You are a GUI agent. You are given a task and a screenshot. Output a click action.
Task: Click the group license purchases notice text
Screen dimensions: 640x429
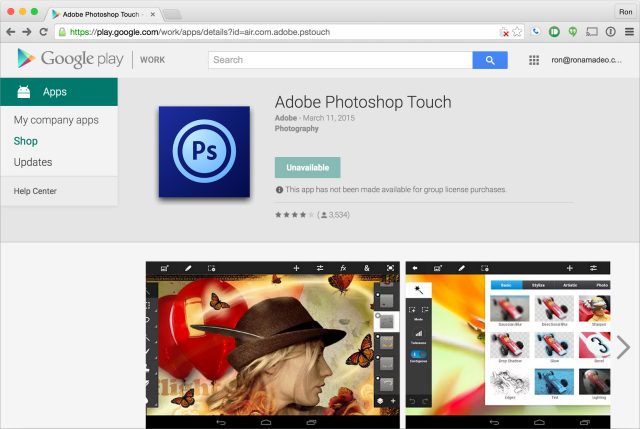pos(396,189)
